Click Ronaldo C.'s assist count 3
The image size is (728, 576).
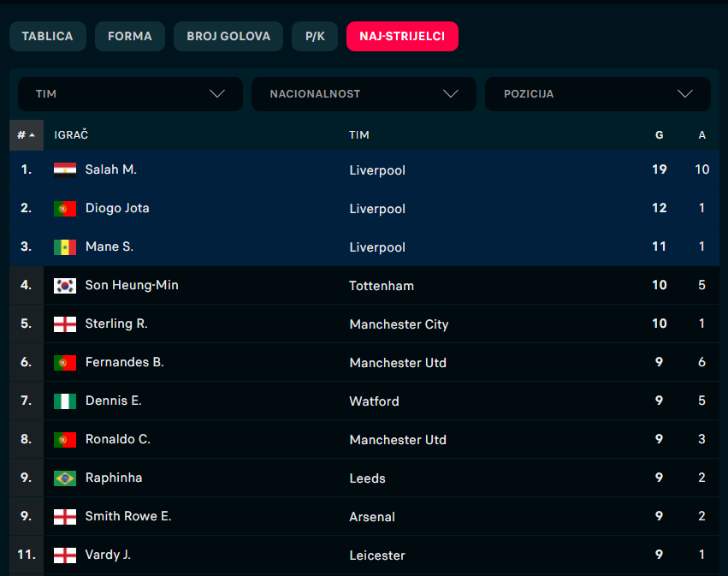(x=702, y=439)
